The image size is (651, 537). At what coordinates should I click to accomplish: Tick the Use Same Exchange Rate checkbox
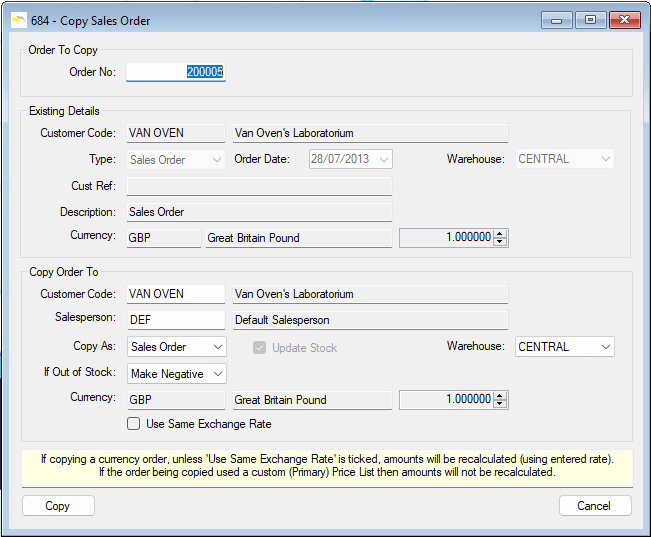coord(134,424)
